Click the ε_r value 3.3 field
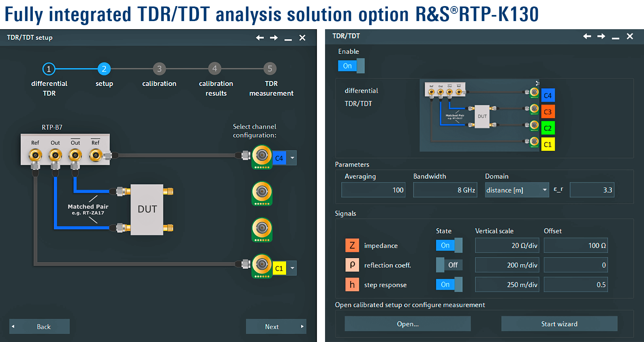This screenshot has height=342, width=644. pos(592,190)
